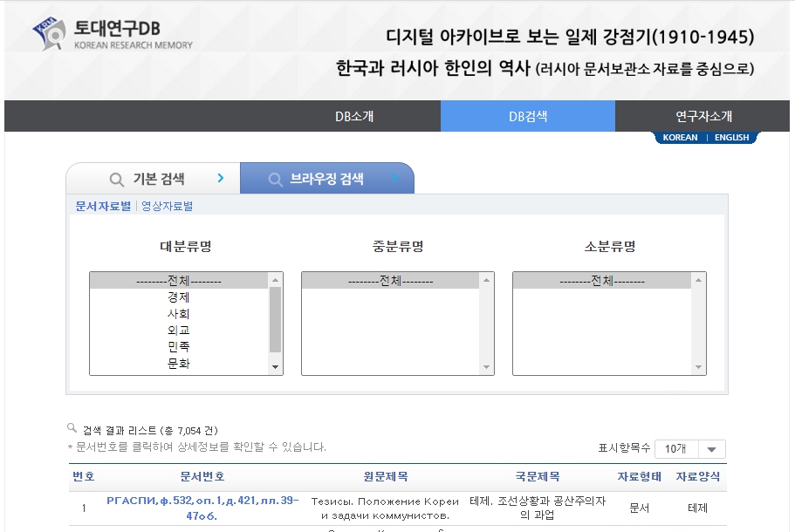This screenshot has height=532, width=795.
Task: Open the 표시항목수 10개 dropdown
Action: 689,449
